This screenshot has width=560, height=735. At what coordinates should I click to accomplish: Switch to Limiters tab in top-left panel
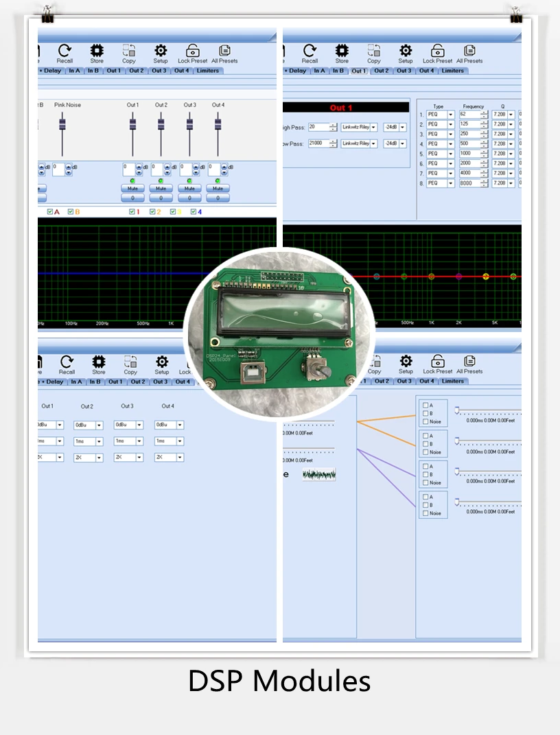click(x=208, y=71)
